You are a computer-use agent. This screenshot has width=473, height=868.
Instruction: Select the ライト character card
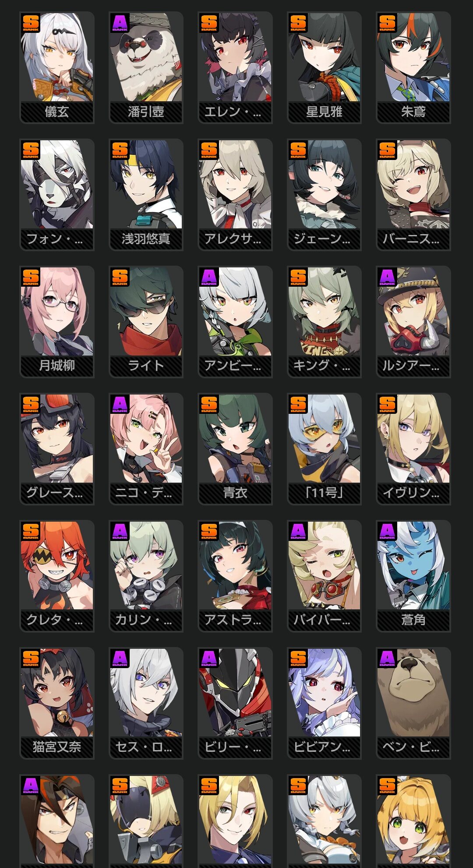[x=146, y=322]
